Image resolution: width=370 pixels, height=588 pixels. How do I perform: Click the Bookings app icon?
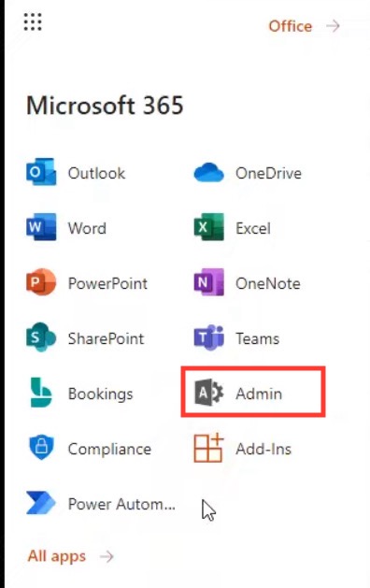(41, 393)
